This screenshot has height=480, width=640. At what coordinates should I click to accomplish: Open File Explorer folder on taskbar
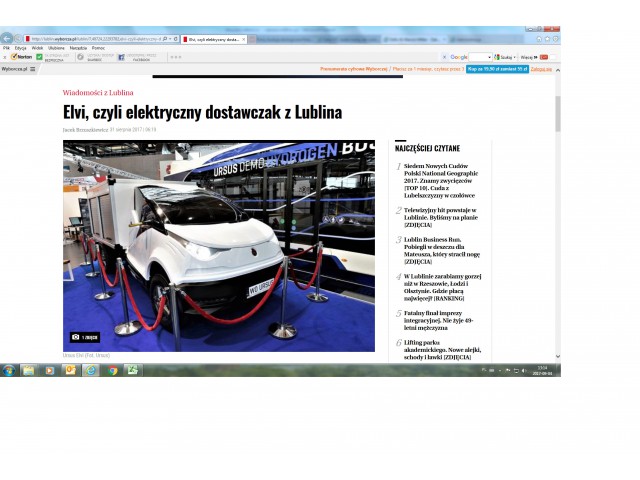click(29, 370)
